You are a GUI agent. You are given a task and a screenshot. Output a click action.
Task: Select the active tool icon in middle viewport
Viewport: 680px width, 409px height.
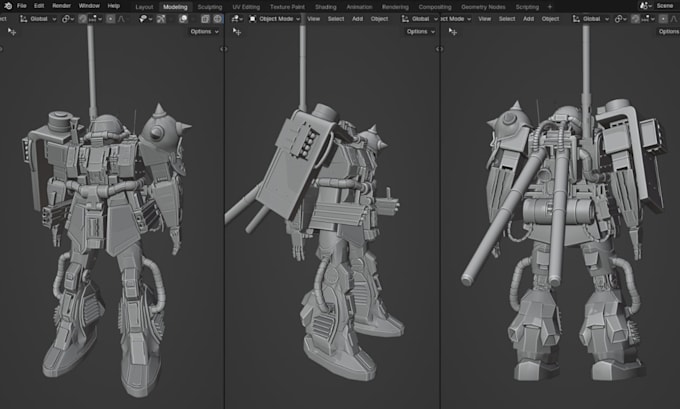(x=237, y=32)
